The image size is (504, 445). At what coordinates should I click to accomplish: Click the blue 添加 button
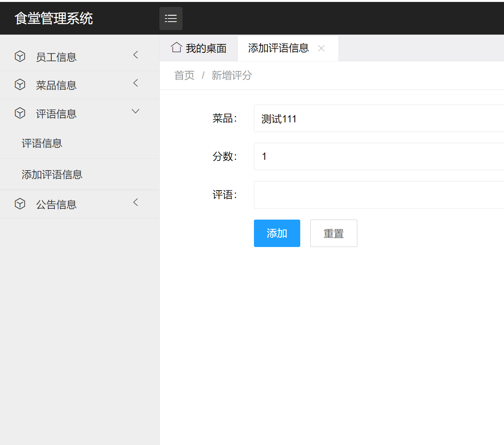[277, 233]
